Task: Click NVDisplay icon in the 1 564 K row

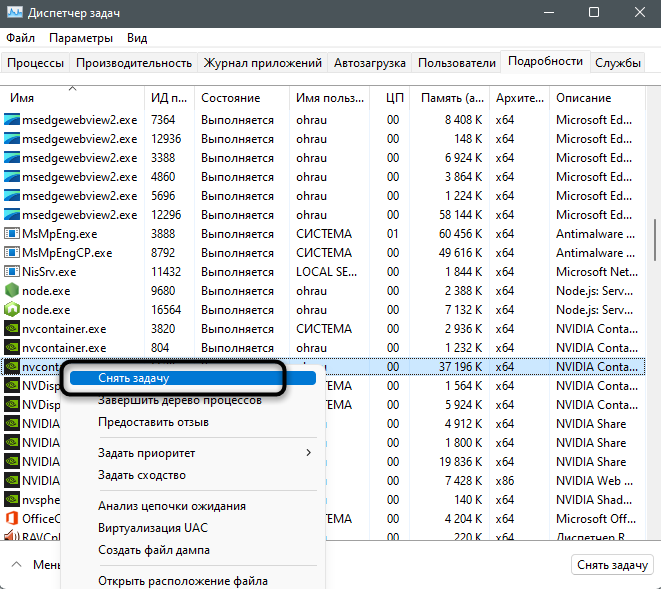Action: [12, 385]
